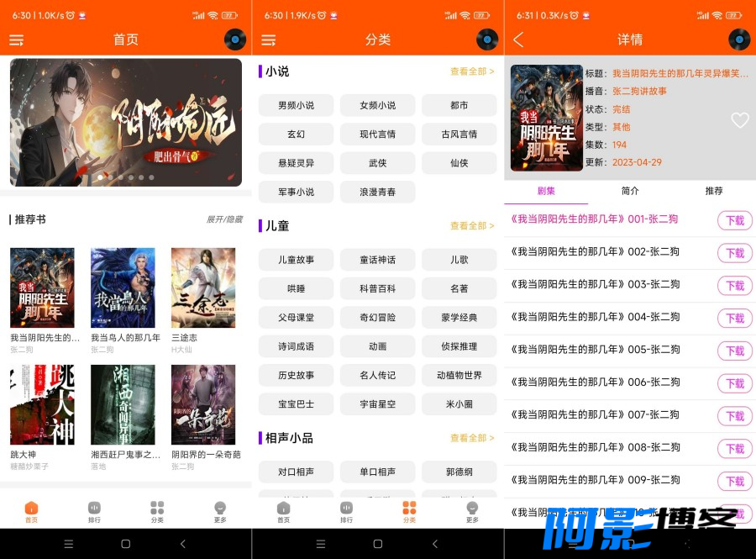
Task: Tap Android recents button on first screen
Action: (x=69, y=544)
